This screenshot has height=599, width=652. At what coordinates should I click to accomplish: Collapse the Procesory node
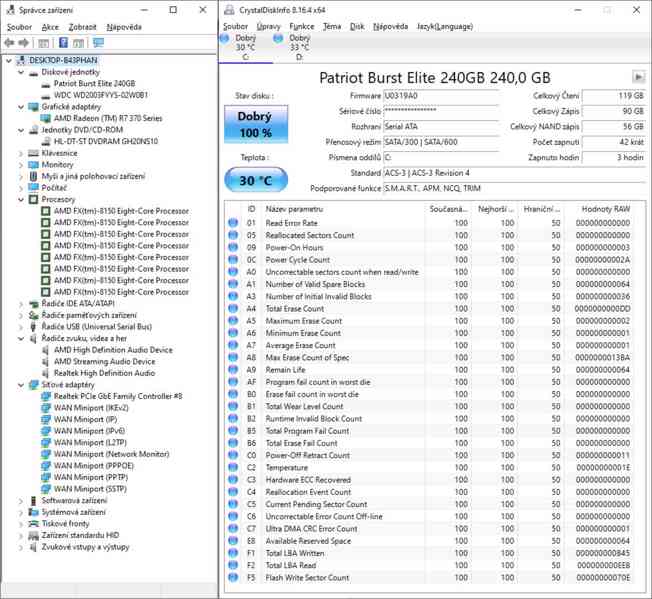(21, 200)
